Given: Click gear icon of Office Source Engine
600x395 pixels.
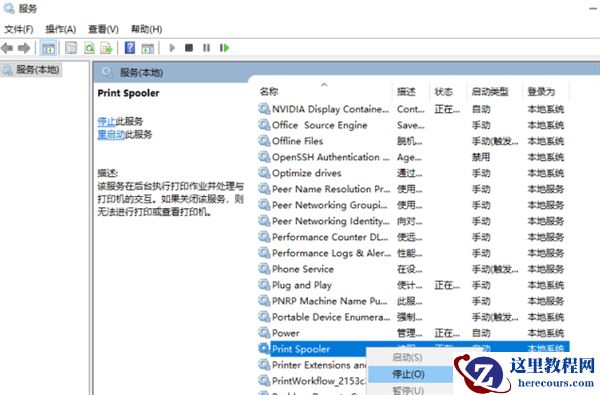Looking at the screenshot, I should click(x=264, y=125).
